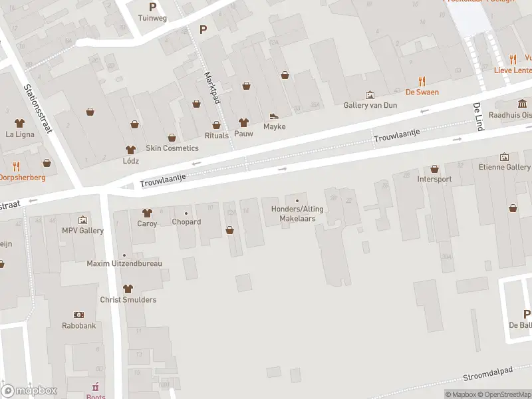Click the Skin Cosmetics label
The height and width of the screenshot is (399, 532).
pyautogui.click(x=172, y=148)
